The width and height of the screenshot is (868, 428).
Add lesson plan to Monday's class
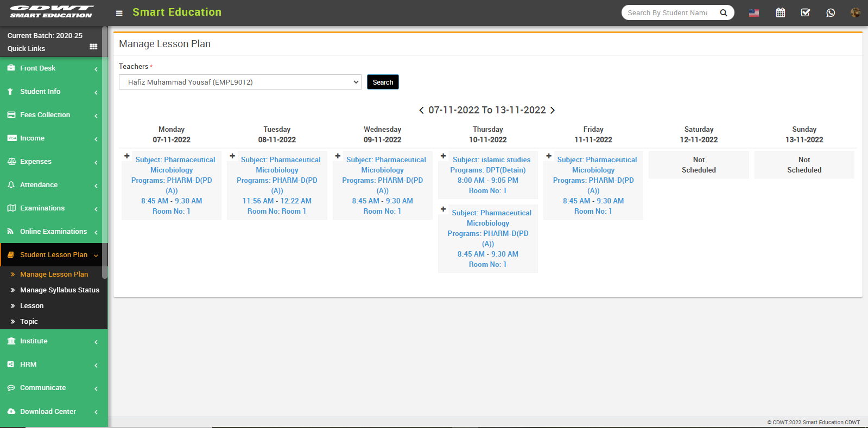click(127, 156)
